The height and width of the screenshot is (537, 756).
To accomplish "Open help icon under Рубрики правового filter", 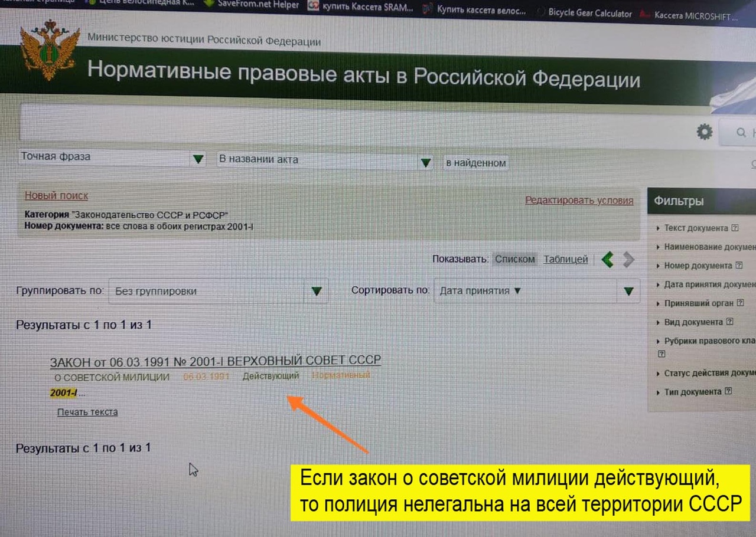I will pos(661,355).
